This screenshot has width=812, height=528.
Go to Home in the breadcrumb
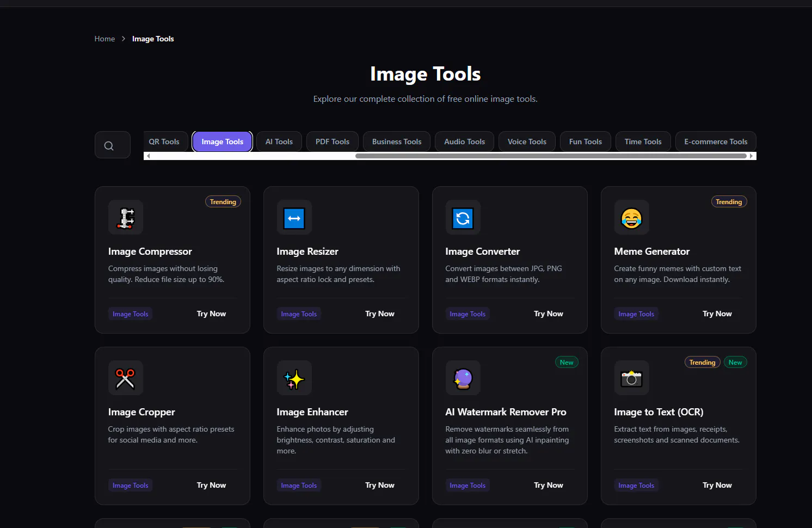104,39
